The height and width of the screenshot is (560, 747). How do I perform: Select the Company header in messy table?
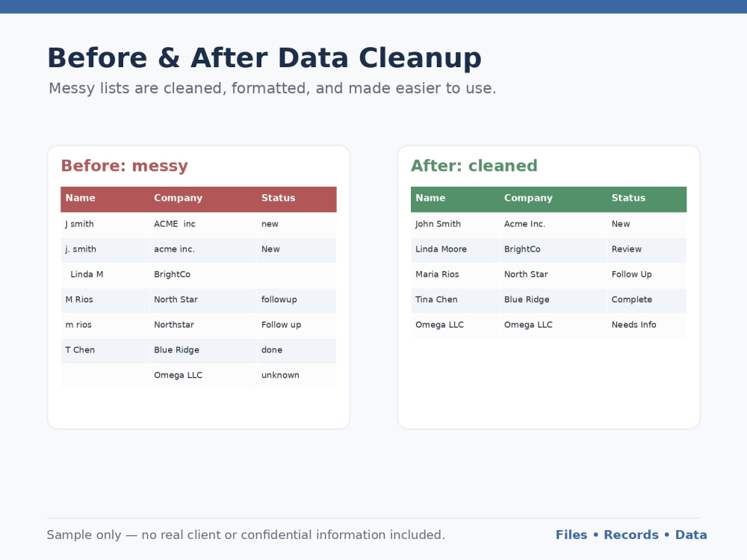click(x=203, y=199)
